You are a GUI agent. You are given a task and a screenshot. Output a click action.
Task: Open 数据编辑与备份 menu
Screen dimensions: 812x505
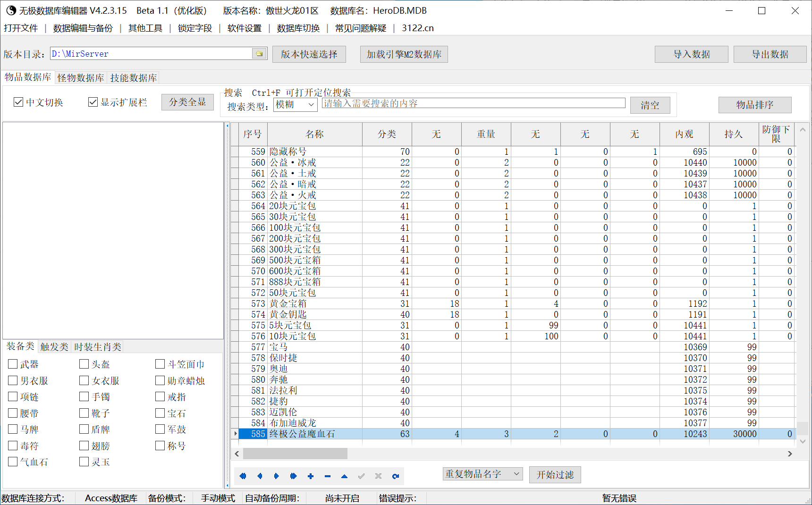pos(83,28)
